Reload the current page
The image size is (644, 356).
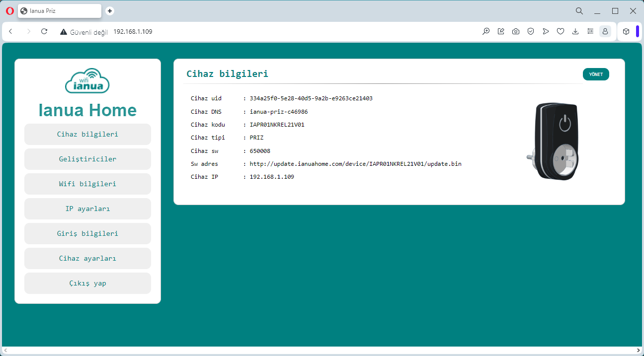coord(44,31)
